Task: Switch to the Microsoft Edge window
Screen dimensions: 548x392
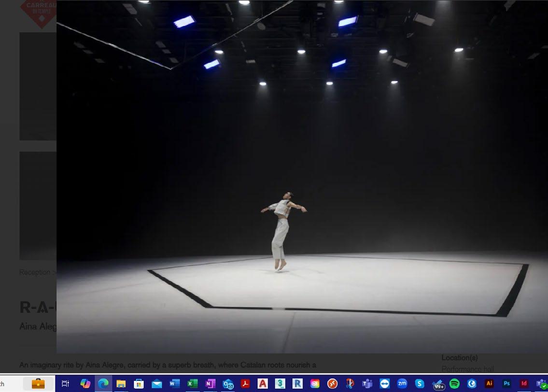Action: click(x=103, y=384)
